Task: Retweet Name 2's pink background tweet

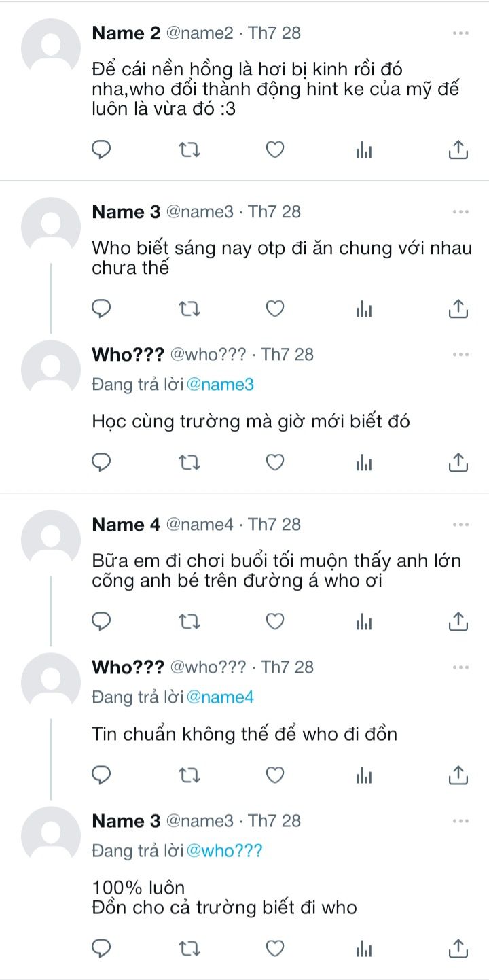Action: [x=188, y=150]
